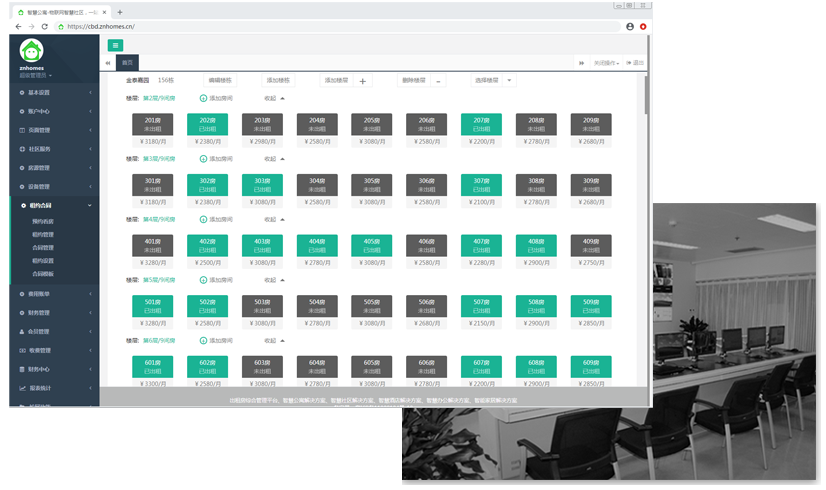Collapse floor 2 with the 收起 arrow

coord(282,98)
